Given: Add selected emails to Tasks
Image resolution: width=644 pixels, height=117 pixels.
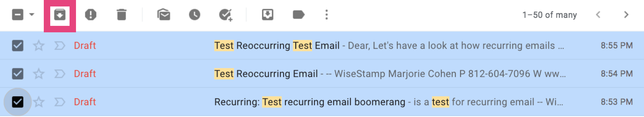Looking at the screenshot, I should click(225, 15).
